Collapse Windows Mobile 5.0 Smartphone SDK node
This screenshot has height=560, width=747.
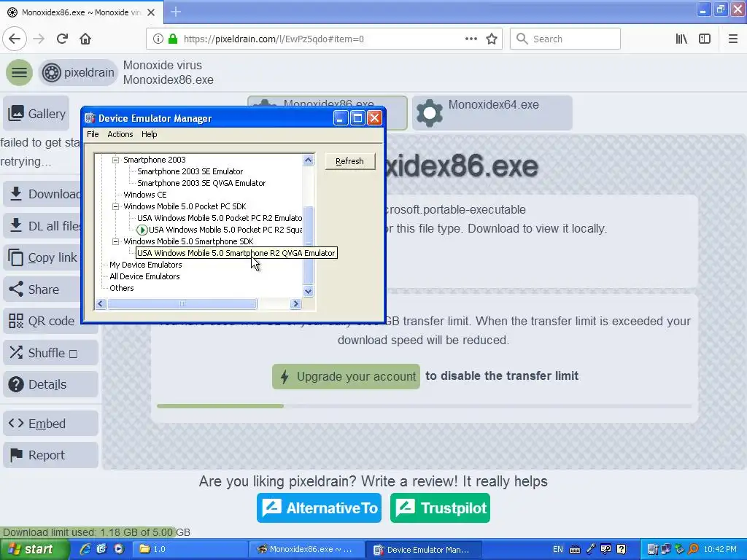(115, 241)
